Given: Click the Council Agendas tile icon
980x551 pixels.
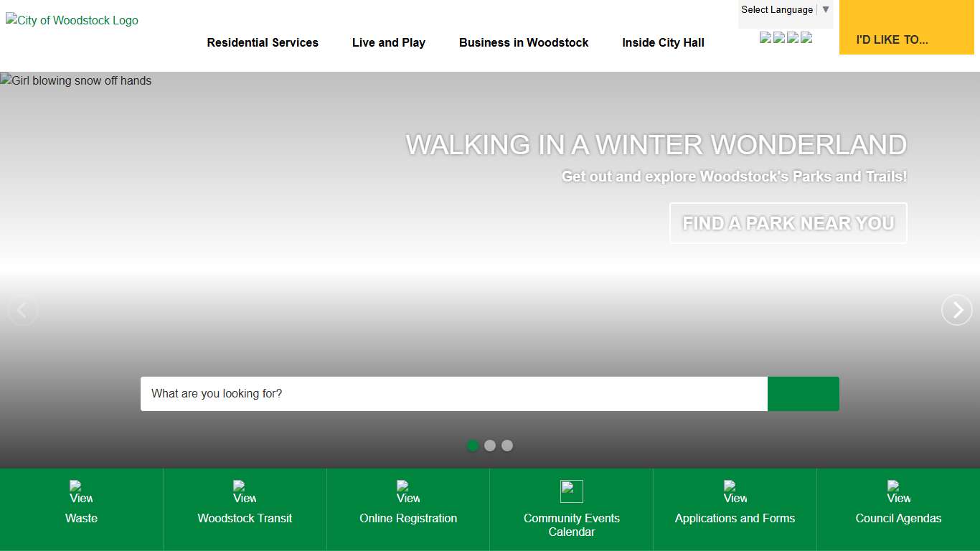Looking at the screenshot, I should tap(898, 492).
